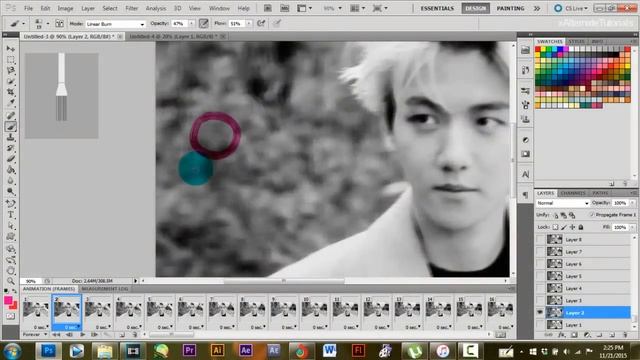Toggle visibility of Layer 2
The image size is (640, 360).
pos(540,313)
